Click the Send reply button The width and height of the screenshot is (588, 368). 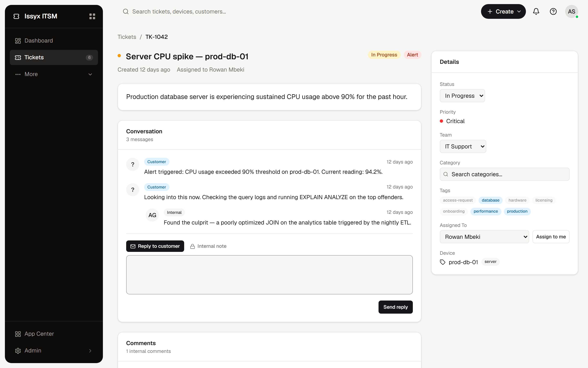[x=395, y=307]
